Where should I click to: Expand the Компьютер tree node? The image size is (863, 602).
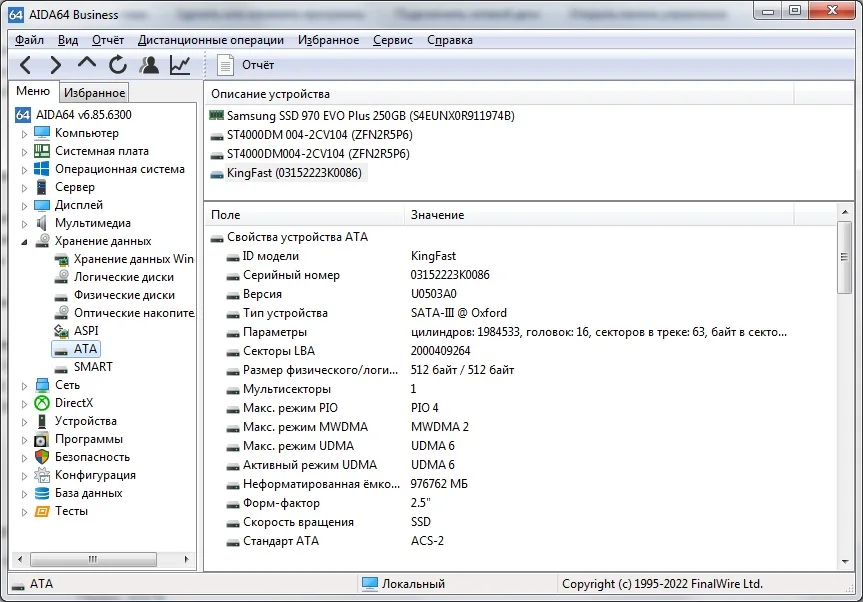pos(24,134)
